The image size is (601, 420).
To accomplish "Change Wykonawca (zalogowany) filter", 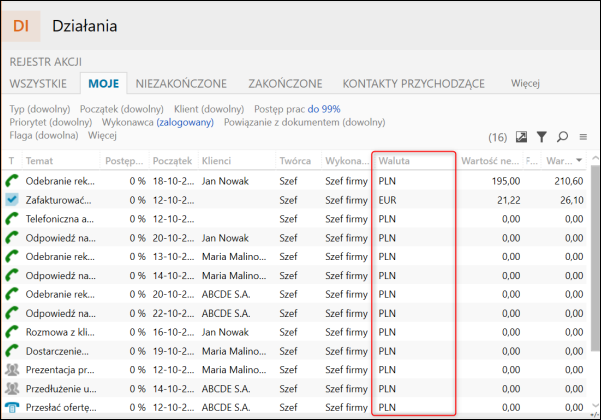I will pyautogui.click(x=158, y=122).
